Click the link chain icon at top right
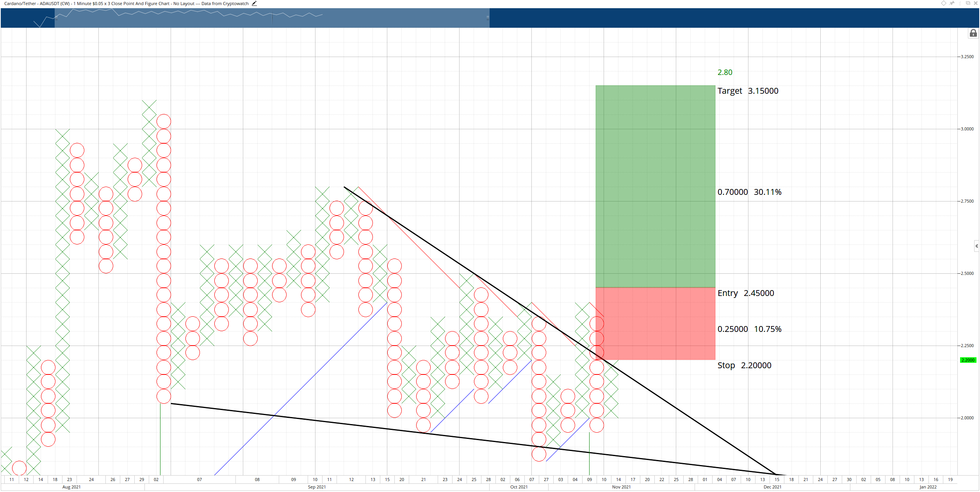This screenshot has width=980, height=492. (960, 3)
